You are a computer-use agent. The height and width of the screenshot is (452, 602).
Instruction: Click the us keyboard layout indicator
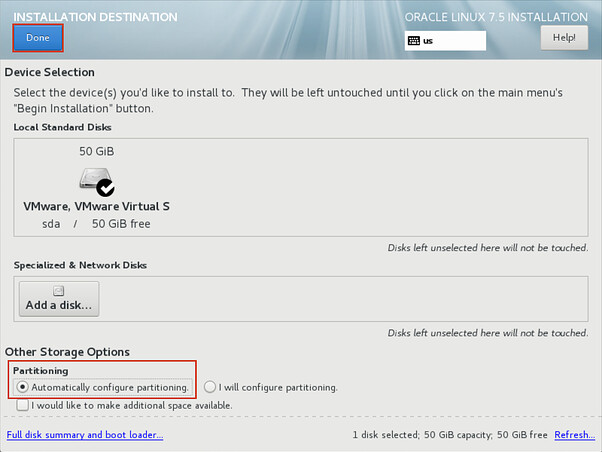(445, 41)
